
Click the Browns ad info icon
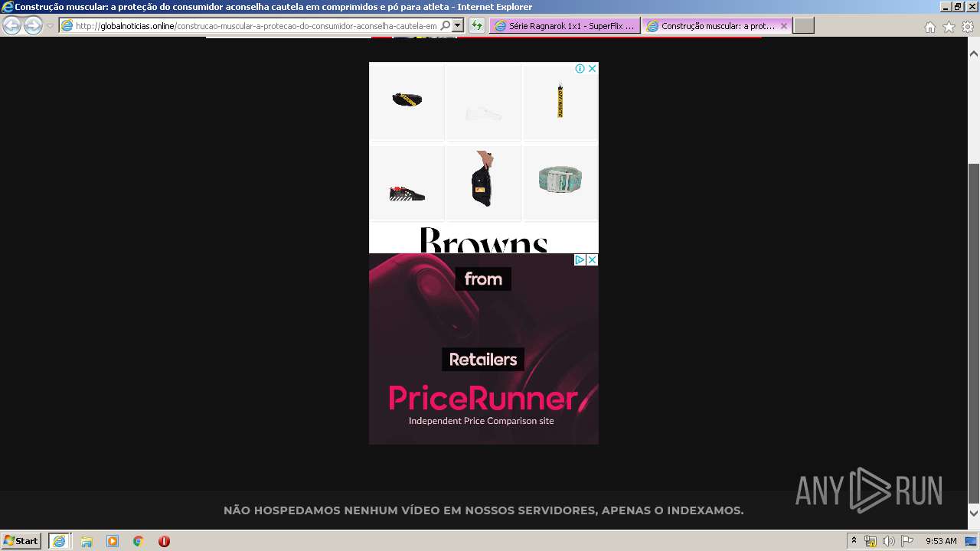580,68
